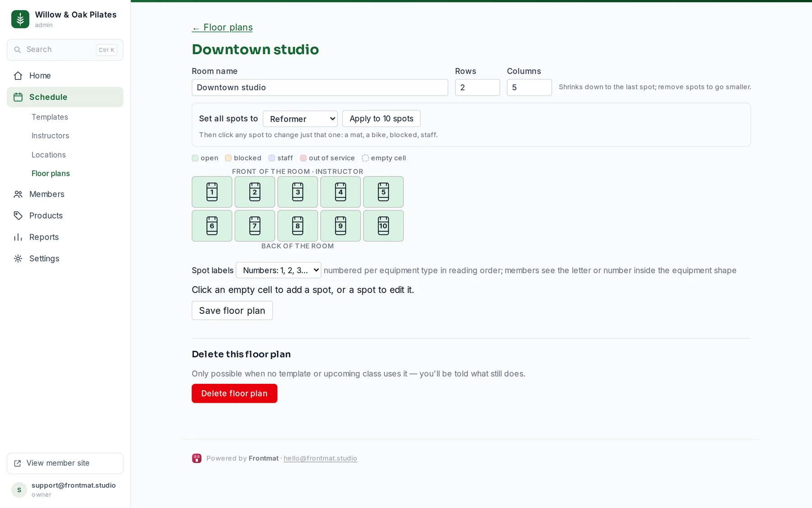
Task: Go back via the Floor plans link
Action: pos(222,27)
